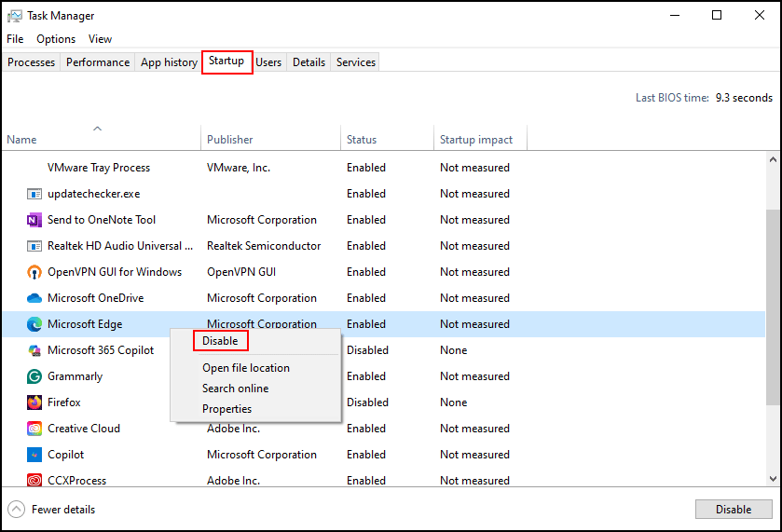Viewport: 782px width, 532px height.
Task: Select the Send to OneNote Tool name
Action: [x=102, y=220]
